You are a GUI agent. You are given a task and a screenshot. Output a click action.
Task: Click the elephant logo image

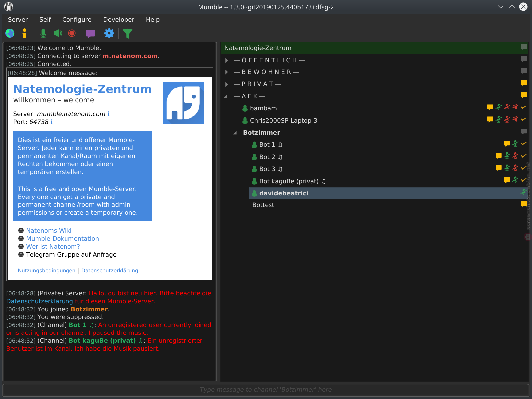click(184, 103)
